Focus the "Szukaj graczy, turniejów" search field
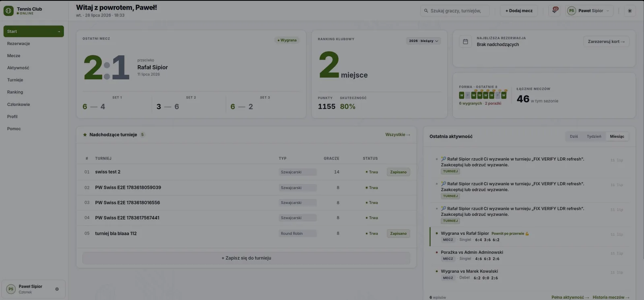 (x=455, y=11)
